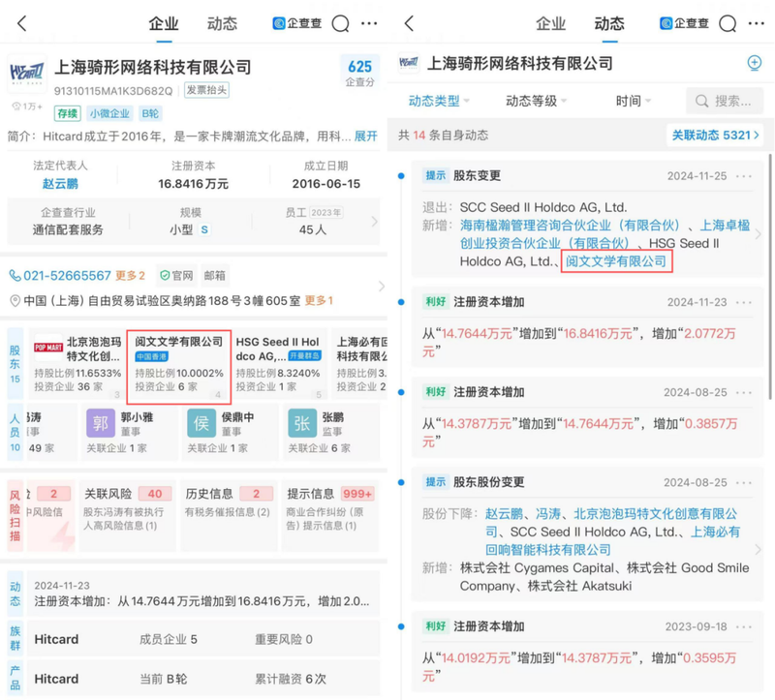This screenshot has height=700, width=775.
Task: Open options dots on 2023-09-18 entry
Action: (744, 626)
